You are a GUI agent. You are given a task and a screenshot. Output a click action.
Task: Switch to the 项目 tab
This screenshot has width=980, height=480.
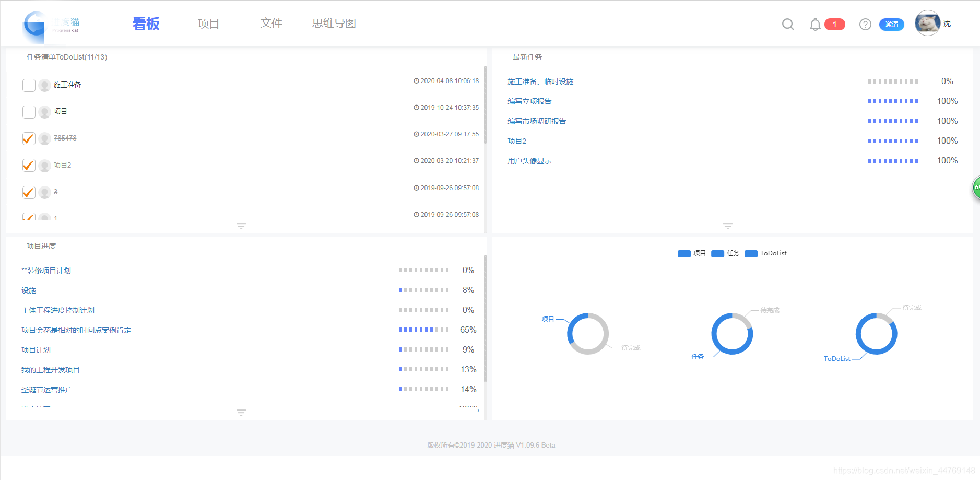(209, 23)
